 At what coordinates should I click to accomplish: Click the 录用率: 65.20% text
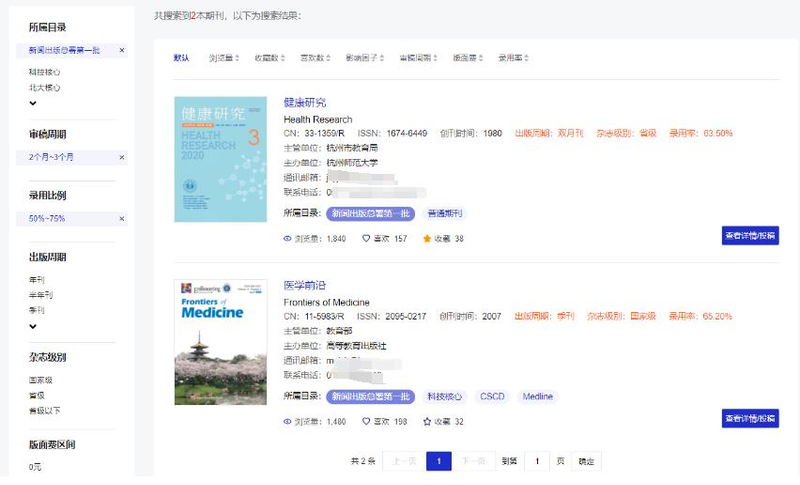pyautogui.click(x=701, y=317)
